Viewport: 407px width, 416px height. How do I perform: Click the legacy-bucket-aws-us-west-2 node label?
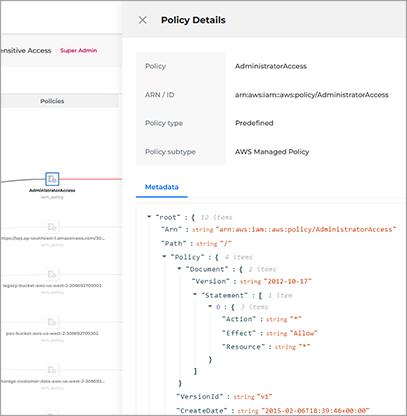pos(52,286)
